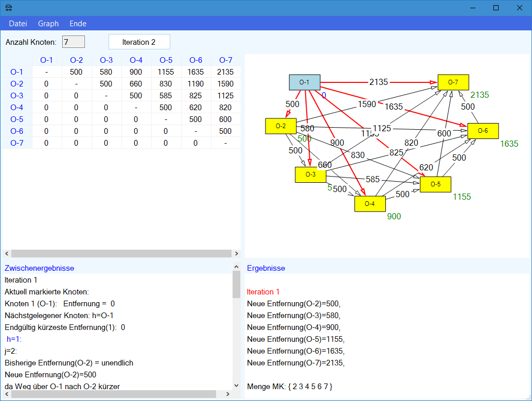Click the O-5 row header in matrix
Screen dimensions: 532x401
[17, 119]
